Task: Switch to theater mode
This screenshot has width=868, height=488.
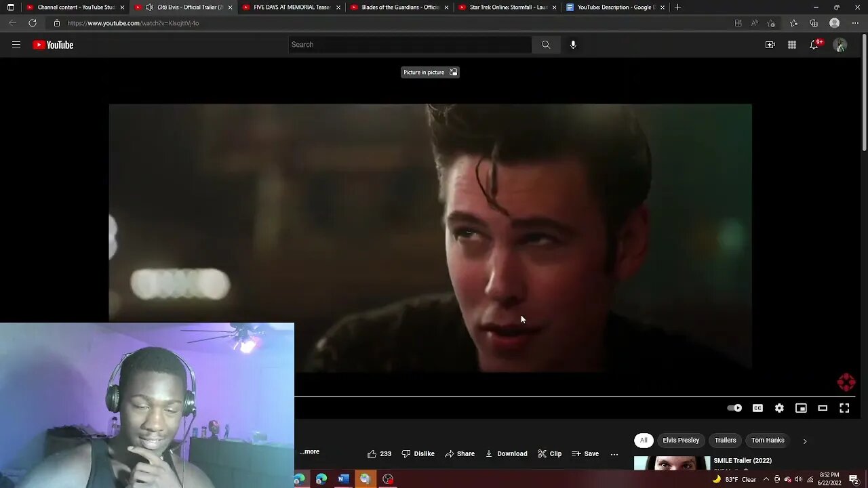Action: pos(823,408)
